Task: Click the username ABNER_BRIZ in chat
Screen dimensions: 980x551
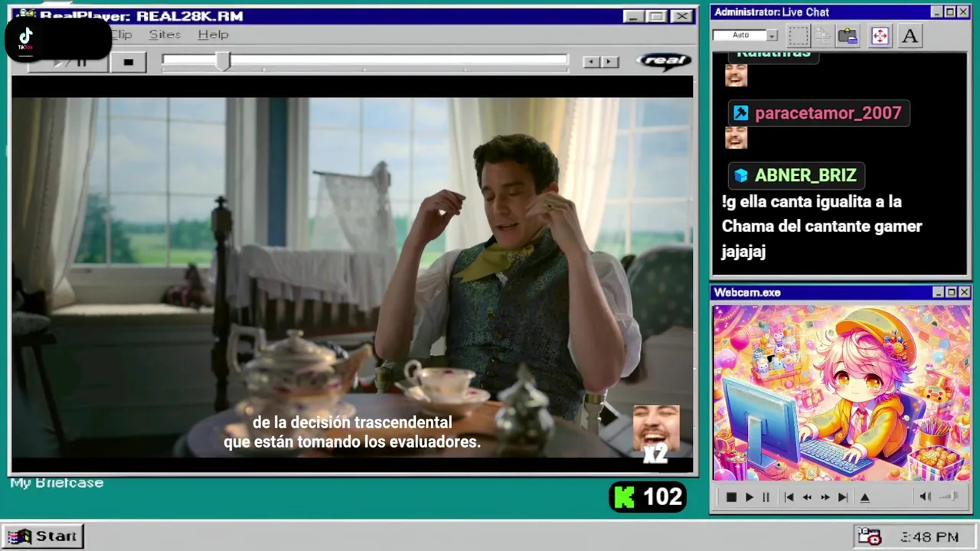Action: pyautogui.click(x=805, y=175)
